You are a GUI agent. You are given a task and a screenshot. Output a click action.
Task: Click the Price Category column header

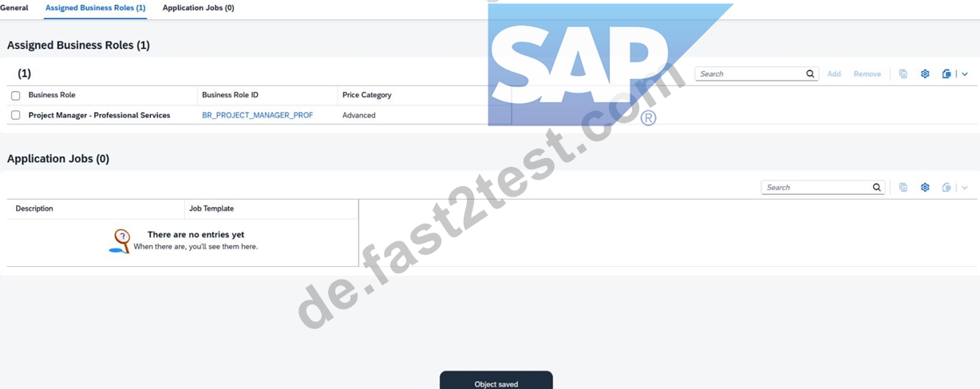click(367, 95)
